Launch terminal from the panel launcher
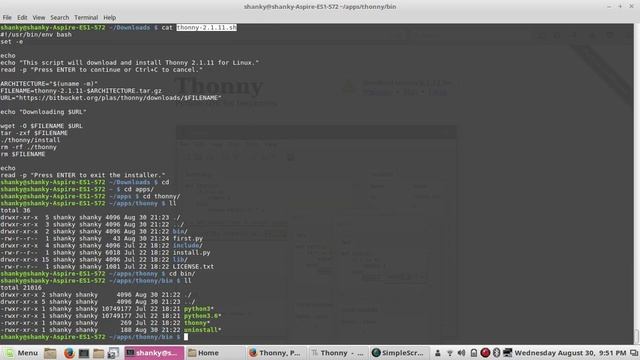 [x=84, y=353]
